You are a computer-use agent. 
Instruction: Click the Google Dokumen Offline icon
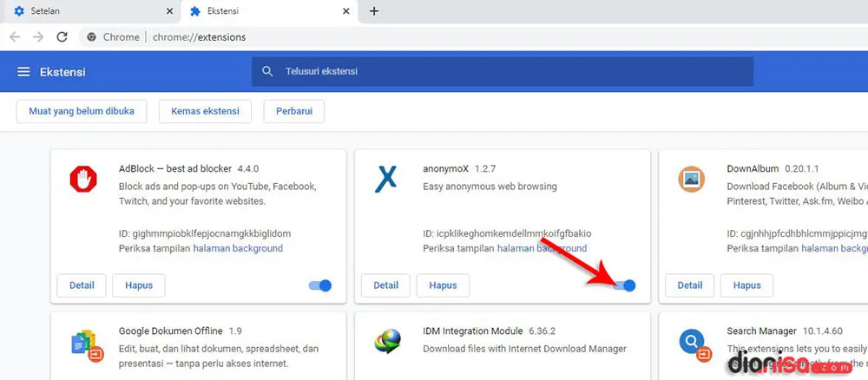(87, 344)
